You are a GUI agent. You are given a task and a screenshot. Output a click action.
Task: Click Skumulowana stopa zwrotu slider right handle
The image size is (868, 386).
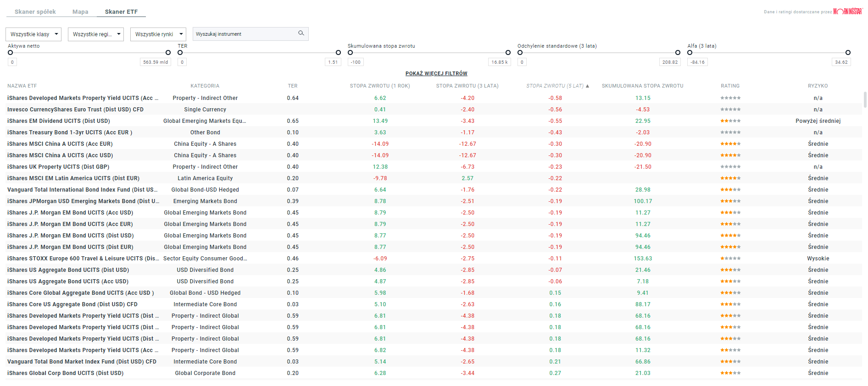[508, 53]
